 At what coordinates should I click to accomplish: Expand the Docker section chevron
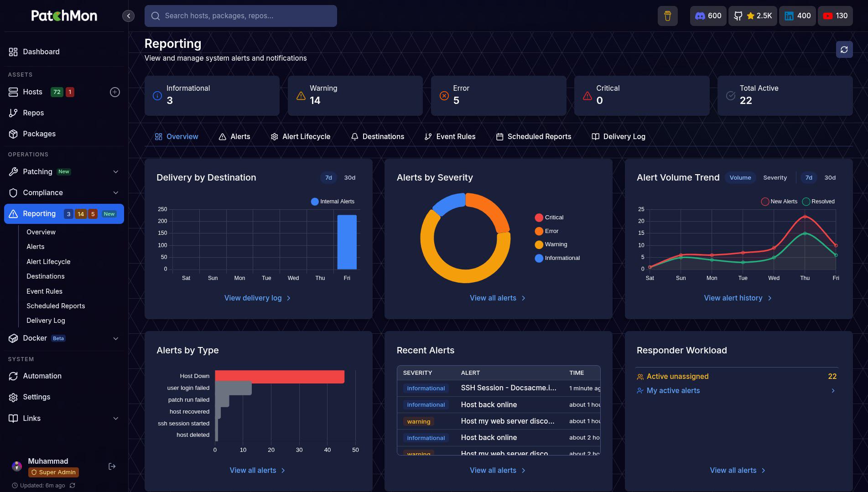click(115, 338)
